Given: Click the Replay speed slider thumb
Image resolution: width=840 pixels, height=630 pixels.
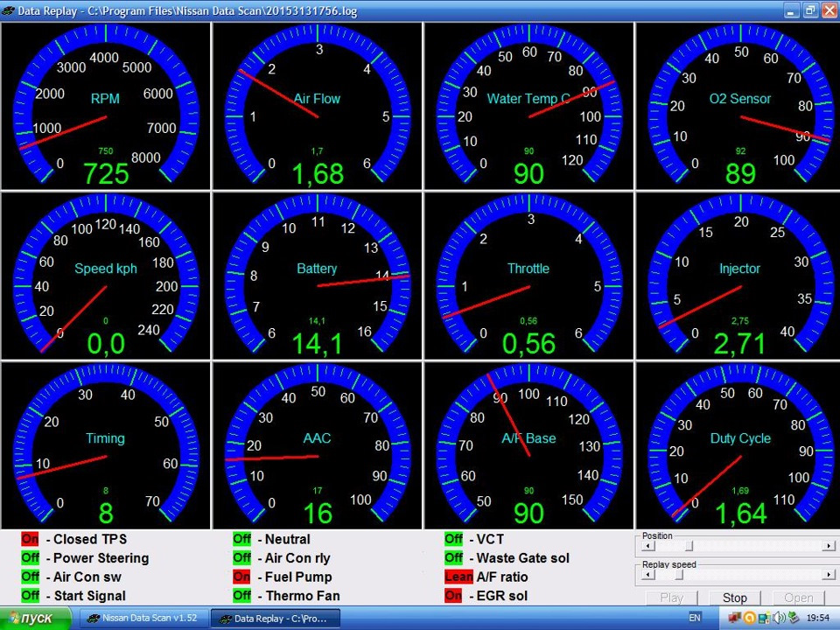Looking at the screenshot, I should tap(679, 574).
